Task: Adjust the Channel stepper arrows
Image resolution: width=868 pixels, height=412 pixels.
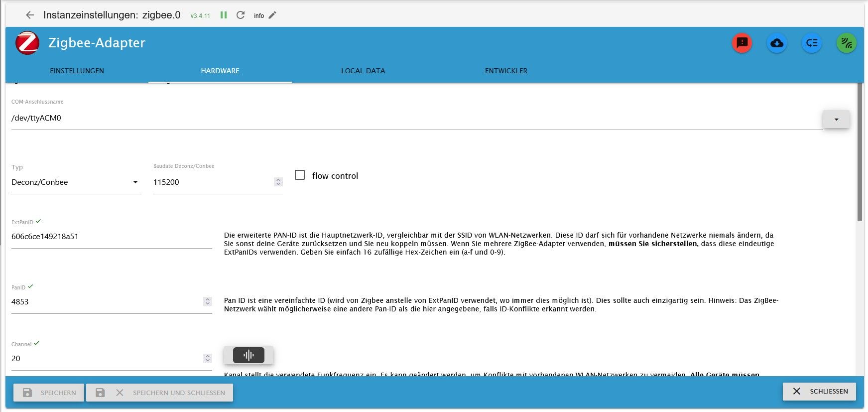Action: pos(208,358)
